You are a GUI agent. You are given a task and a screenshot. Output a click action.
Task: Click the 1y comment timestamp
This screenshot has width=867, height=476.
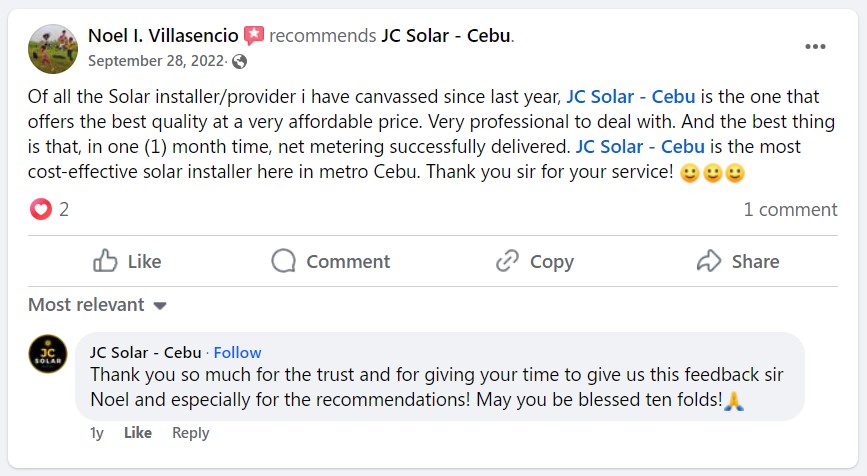(97, 433)
